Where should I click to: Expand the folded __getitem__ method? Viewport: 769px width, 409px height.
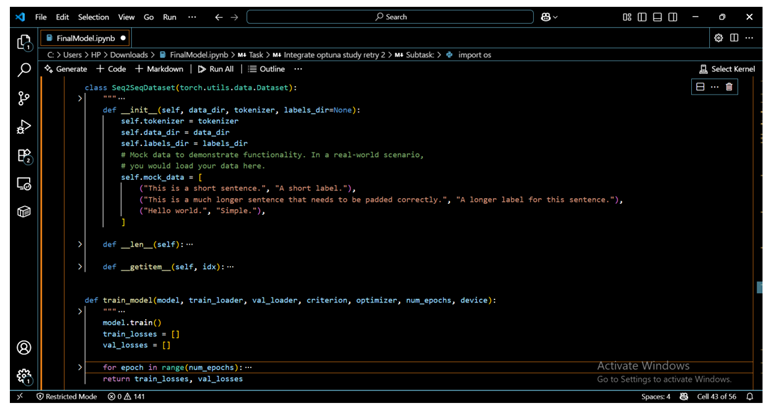point(80,267)
